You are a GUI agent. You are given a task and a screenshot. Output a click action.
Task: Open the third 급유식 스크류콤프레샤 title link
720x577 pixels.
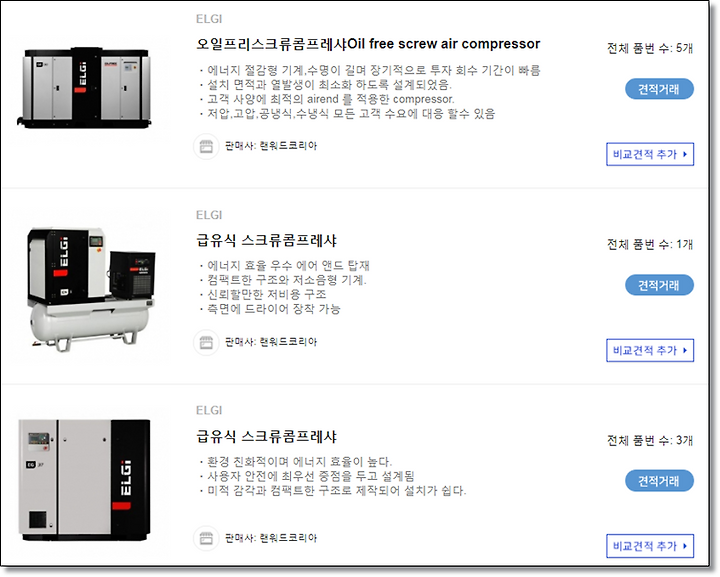pos(266,436)
